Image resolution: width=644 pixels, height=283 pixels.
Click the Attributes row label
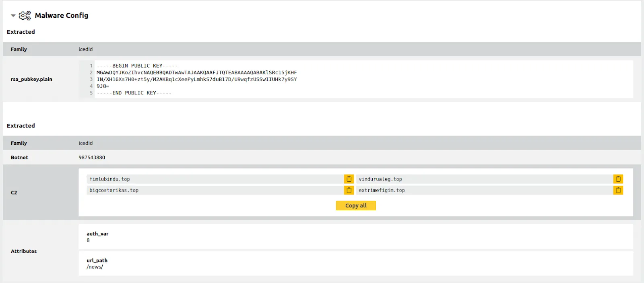[24, 251]
